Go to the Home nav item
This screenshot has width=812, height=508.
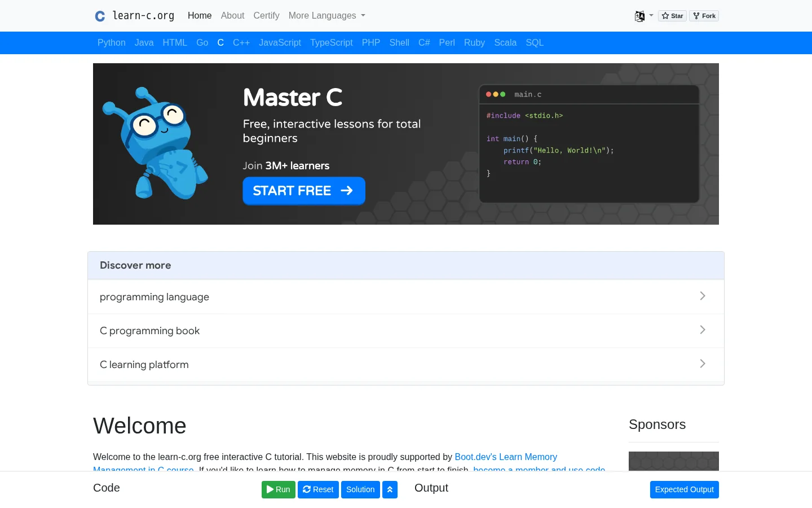[200, 16]
